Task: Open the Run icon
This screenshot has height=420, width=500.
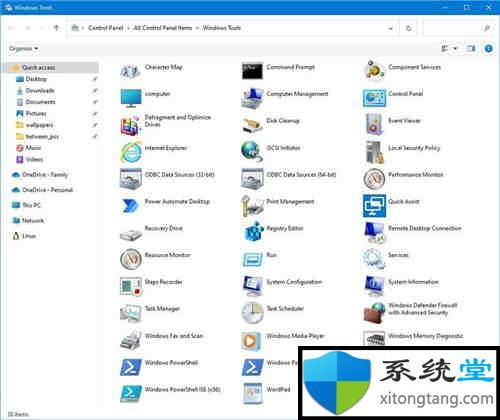Action: click(x=252, y=259)
